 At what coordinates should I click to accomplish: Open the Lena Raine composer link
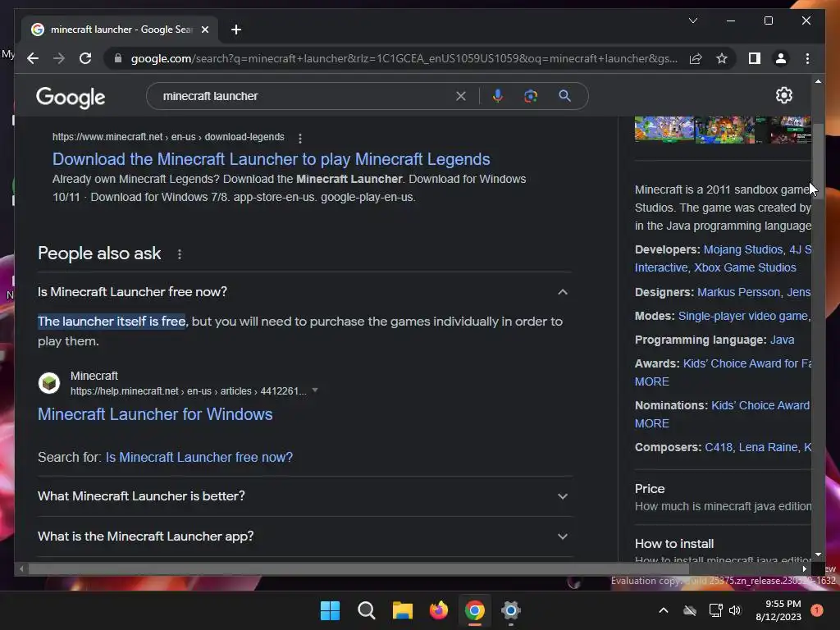(x=768, y=447)
